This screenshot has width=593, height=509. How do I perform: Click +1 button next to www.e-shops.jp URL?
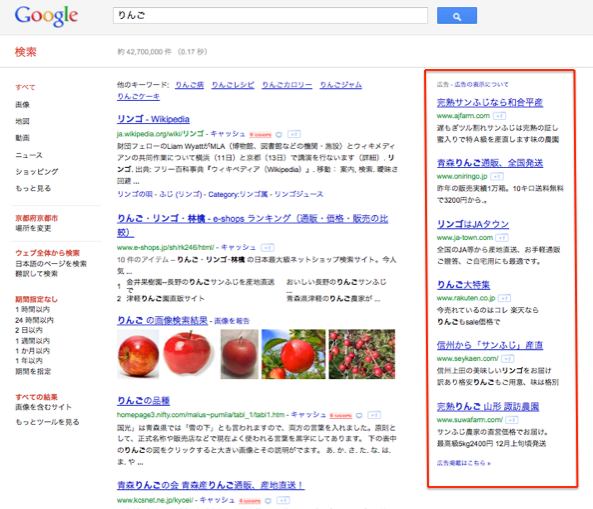(x=268, y=248)
